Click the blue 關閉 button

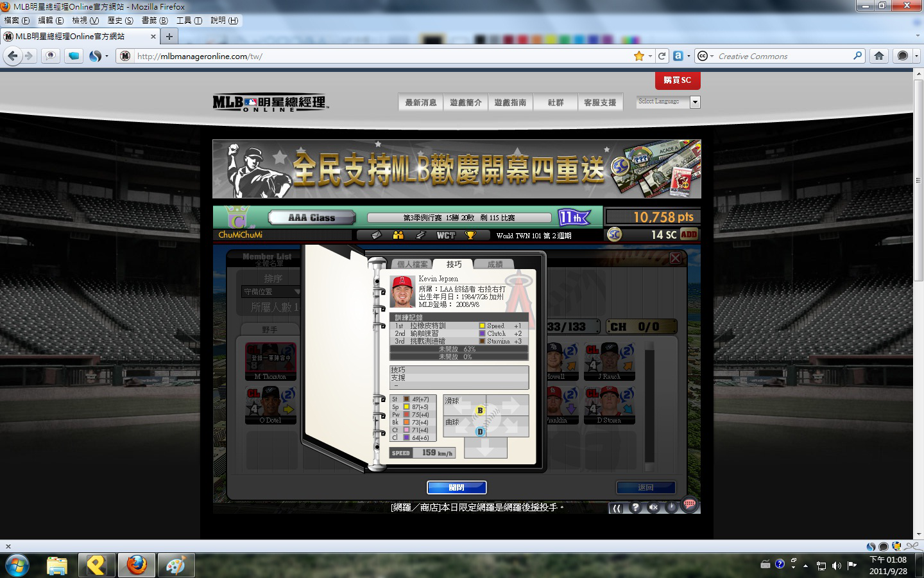[x=456, y=487]
